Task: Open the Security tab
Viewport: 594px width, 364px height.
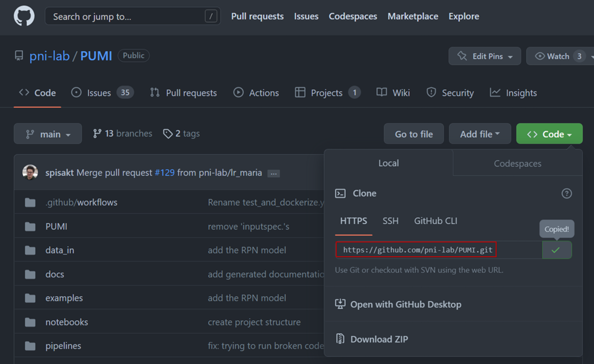Action: tap(450, 93)
